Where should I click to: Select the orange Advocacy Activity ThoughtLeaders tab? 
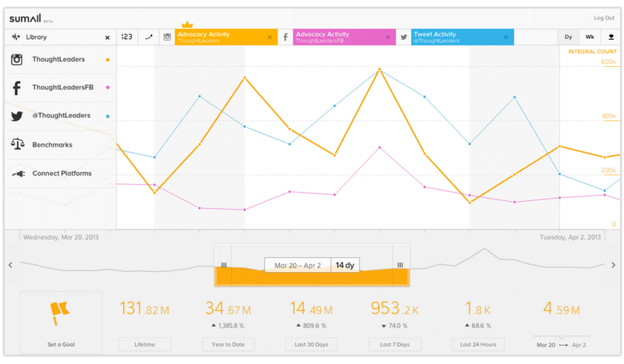226,37
